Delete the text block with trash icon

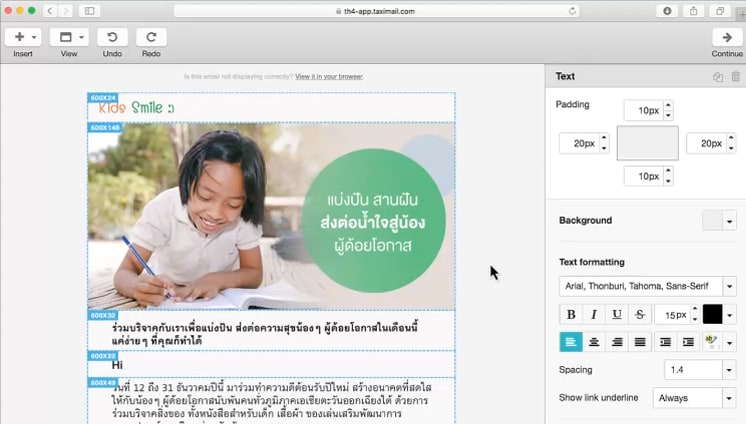point(737,77)
